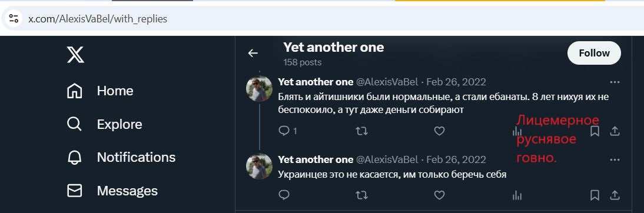Share the second post
This screenshot has width=644, height=213.
coord(615,195)
